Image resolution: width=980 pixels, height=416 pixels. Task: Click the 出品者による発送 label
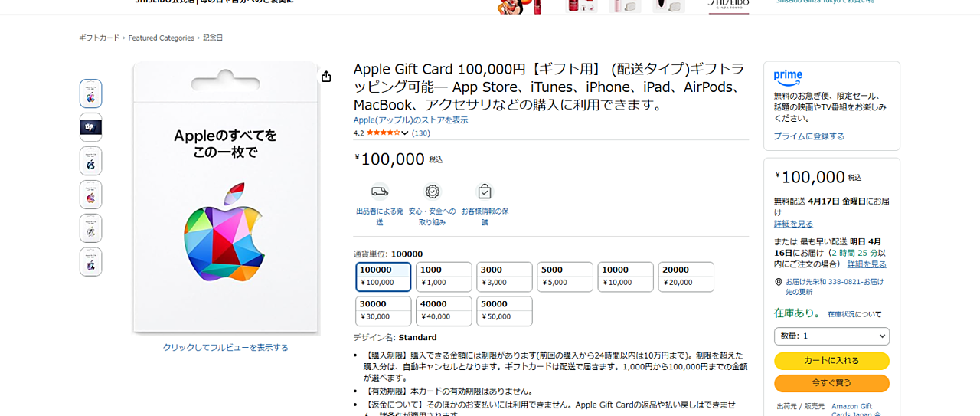(x=380, y=216)
